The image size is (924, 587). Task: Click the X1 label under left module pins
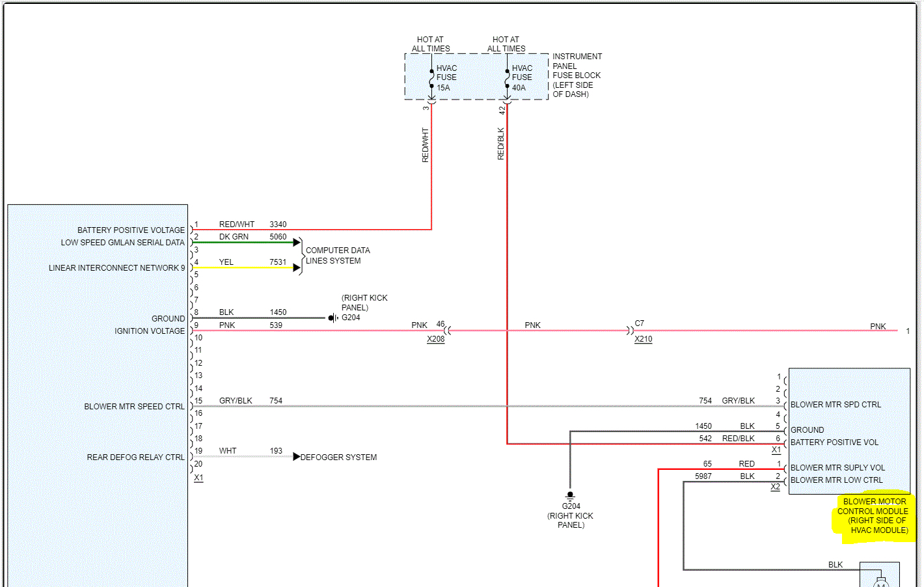pyautogui.click(x=198, y=478)
